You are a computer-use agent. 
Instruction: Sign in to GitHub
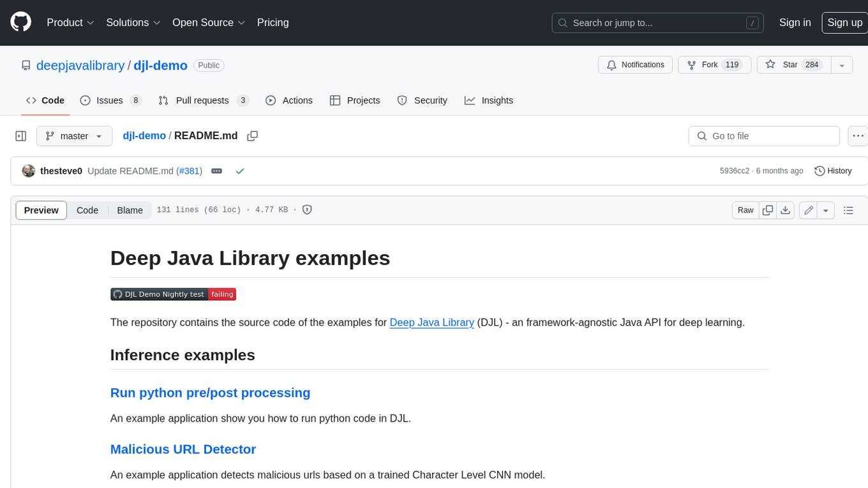point(795,22)
